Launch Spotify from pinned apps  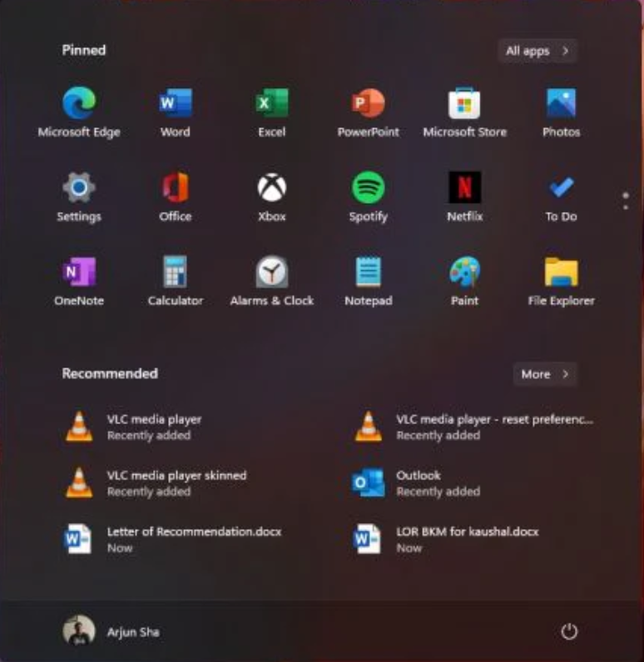coord(369,196)
